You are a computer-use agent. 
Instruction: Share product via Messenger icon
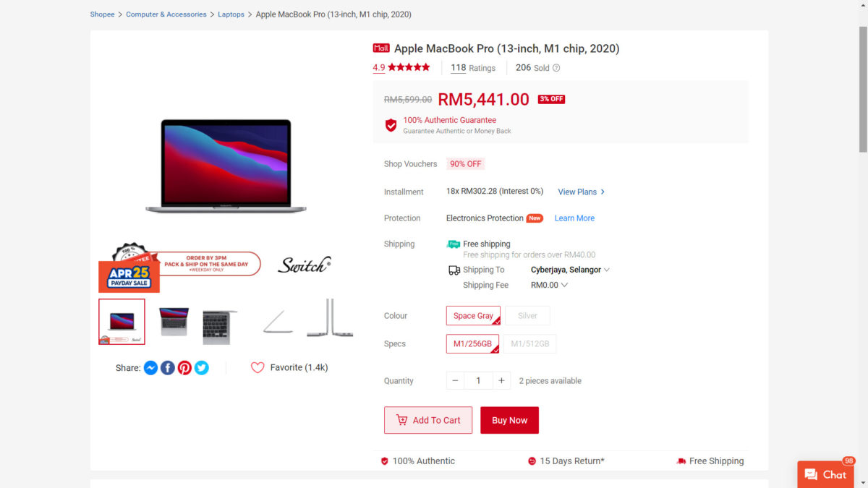click(150, 368)
